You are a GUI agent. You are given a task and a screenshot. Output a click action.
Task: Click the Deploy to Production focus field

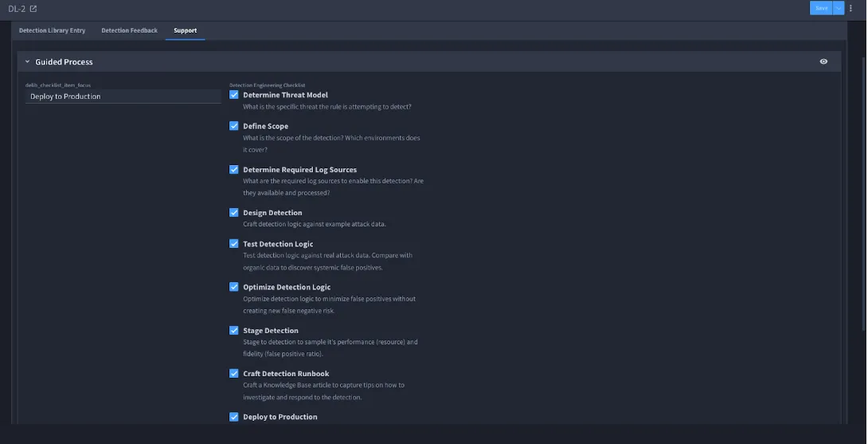[123, 96]
